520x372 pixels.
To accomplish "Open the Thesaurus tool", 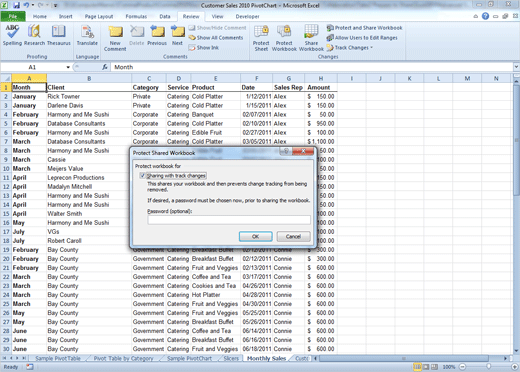I will (x=59, y=35).
